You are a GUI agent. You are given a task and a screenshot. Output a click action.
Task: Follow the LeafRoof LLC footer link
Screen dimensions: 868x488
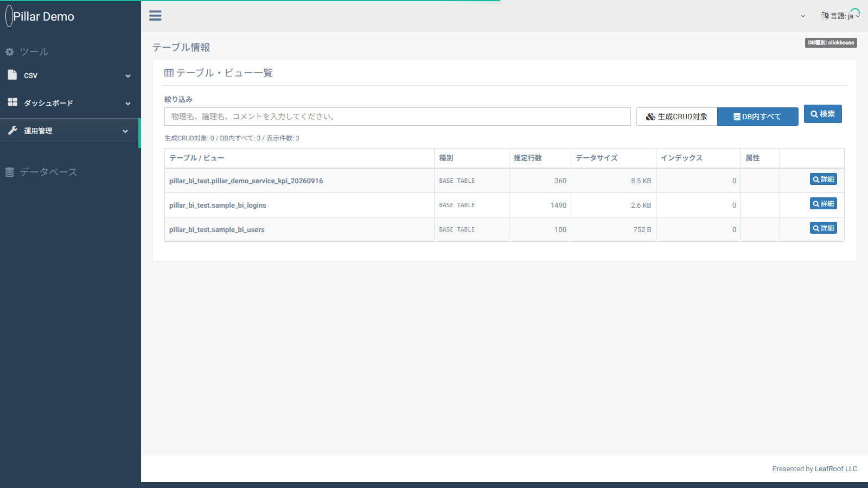click(836, 469)
